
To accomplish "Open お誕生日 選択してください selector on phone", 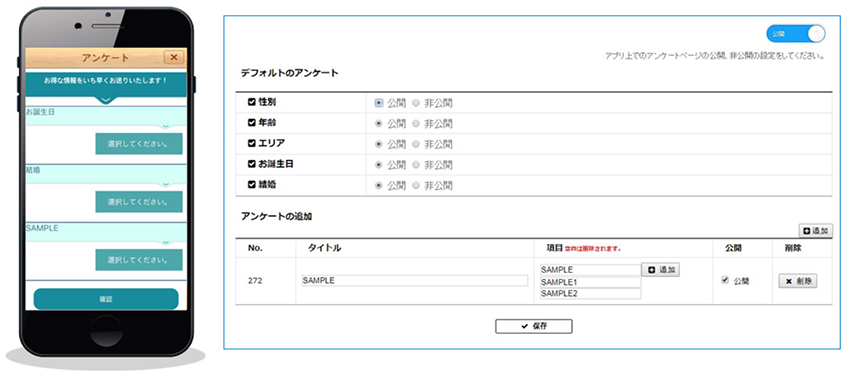I will 139,144.
